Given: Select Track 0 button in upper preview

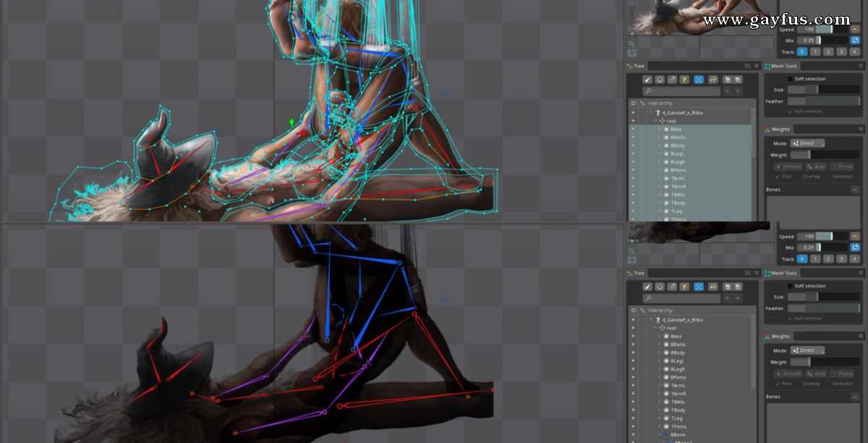Looking at the screenshot, I should (x=802, y=52).
